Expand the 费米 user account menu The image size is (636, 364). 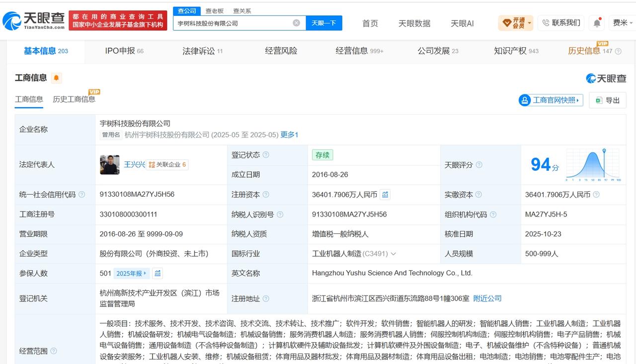622,23
